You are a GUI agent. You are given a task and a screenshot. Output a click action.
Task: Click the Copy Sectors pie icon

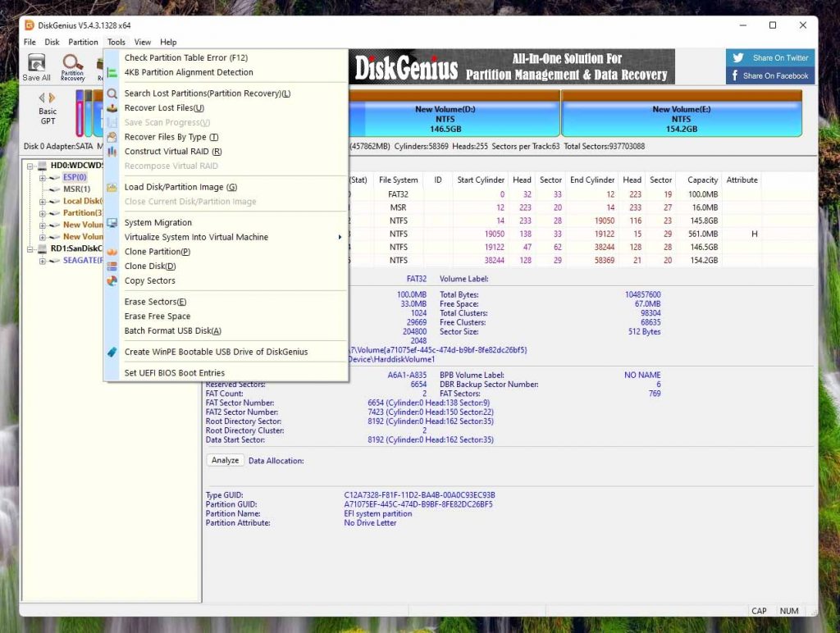click(112, 281)
